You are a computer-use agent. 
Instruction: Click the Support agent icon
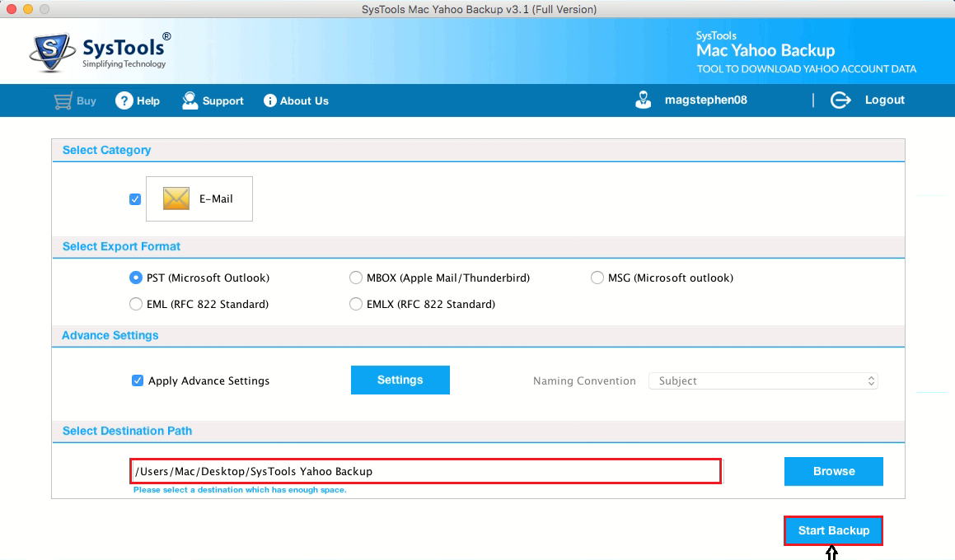[x=190, y=101]
